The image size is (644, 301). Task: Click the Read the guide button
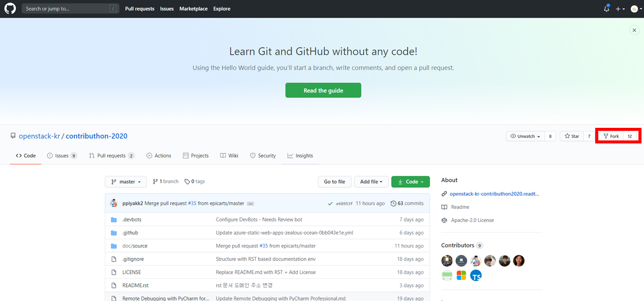[323, 91]
